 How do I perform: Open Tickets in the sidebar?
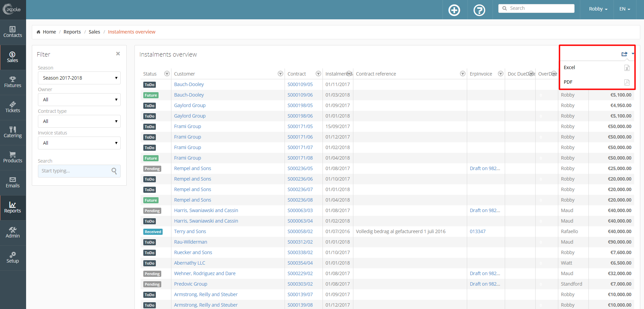pyautogui.click(x=13, y=107)
